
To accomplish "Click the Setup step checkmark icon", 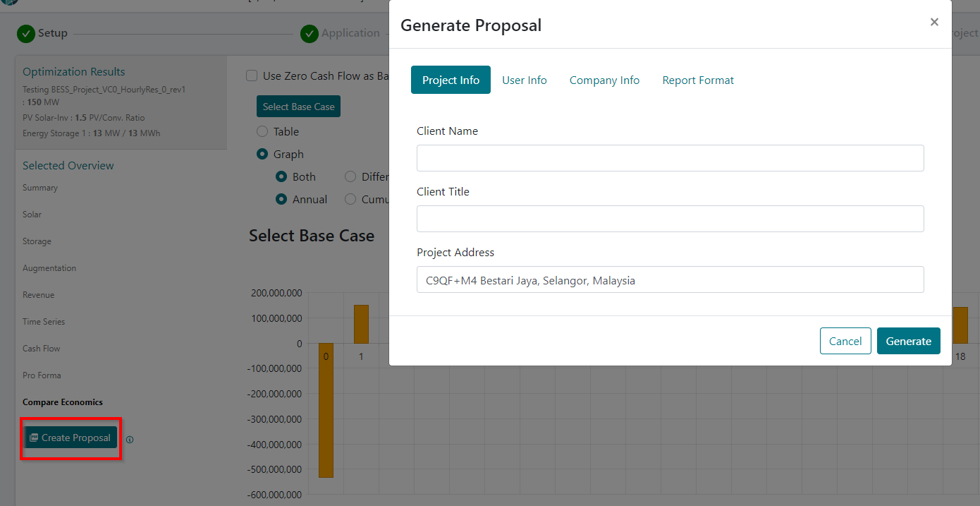I will pyautogui.click(x=26, y=33).
